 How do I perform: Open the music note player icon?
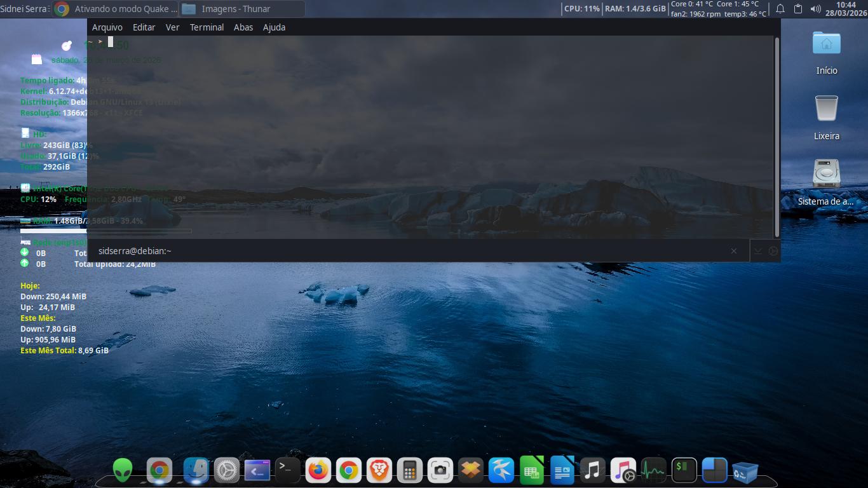pyautogui.click(x=592, y=471)
